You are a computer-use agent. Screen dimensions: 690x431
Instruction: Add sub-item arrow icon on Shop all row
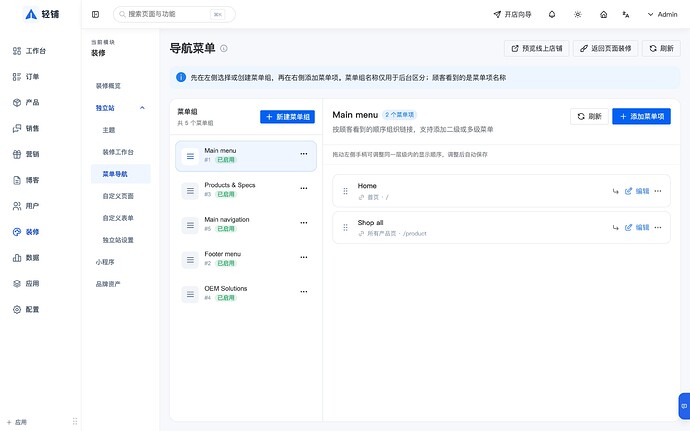tap(615, 228)
